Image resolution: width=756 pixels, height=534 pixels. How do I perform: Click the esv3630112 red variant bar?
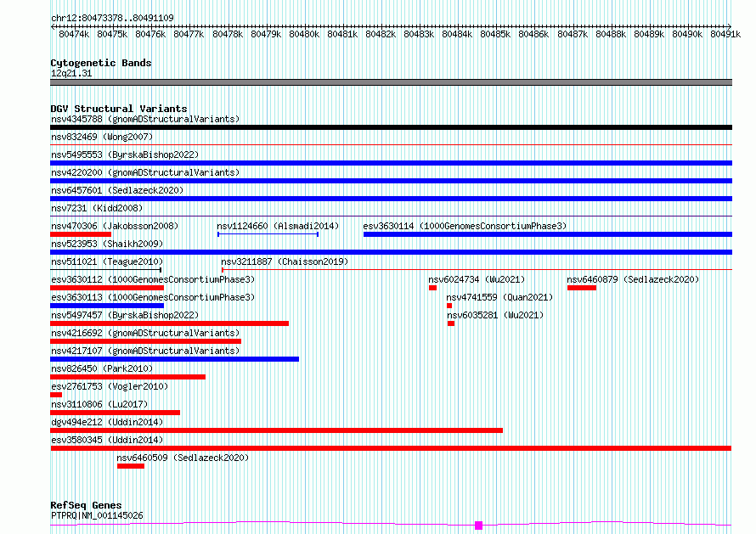point(107,288)
